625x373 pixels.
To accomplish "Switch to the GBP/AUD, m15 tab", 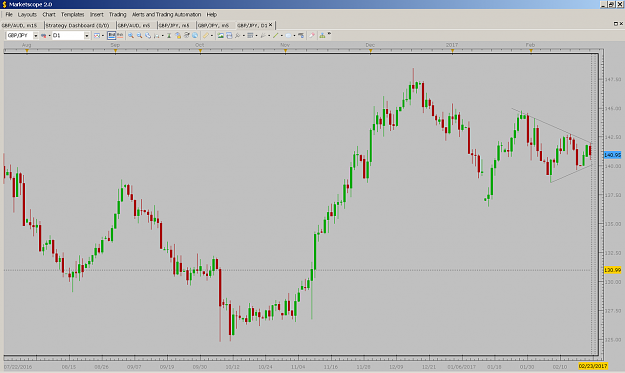I will click(x=20, y=25).
